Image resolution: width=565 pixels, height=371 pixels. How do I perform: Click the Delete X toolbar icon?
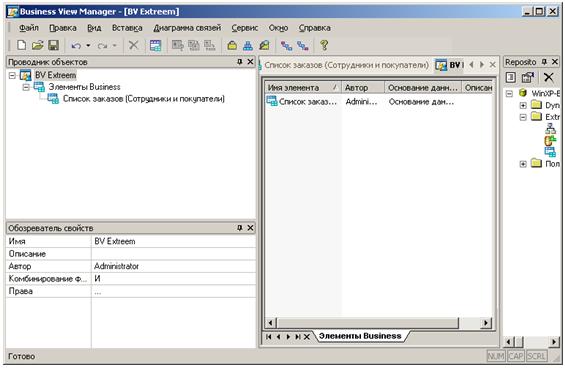[x=133, y=45]
